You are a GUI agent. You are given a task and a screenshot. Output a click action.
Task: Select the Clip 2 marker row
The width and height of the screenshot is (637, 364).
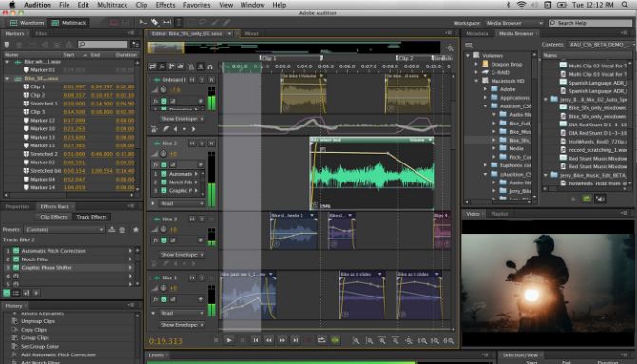coord(69,95)
